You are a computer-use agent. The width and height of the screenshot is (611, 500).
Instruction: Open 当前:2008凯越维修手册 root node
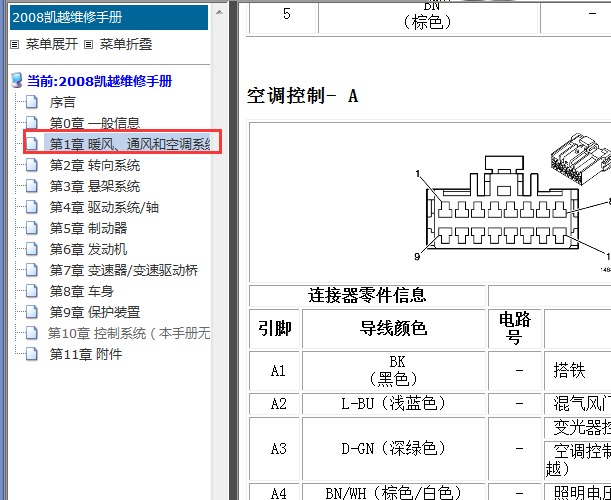[99, 81]
